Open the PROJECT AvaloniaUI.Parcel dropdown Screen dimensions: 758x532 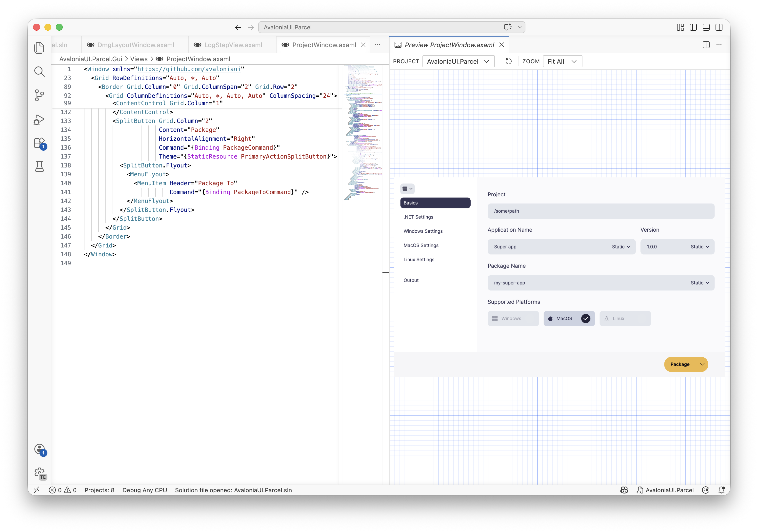(458, 61)
